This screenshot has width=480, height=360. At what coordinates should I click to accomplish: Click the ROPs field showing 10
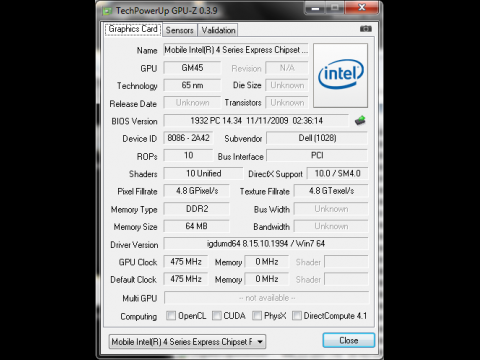[x=188, y=156]
